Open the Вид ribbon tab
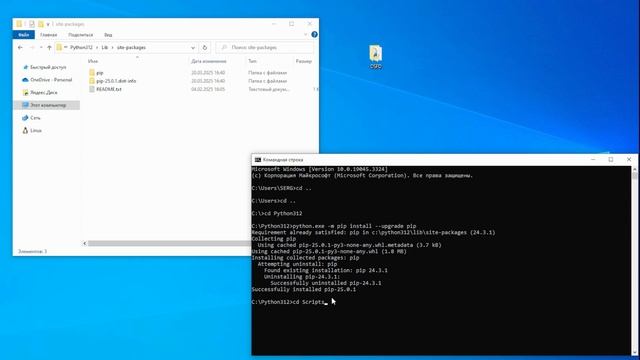640x360 pixels. click(x=108, y=35)
